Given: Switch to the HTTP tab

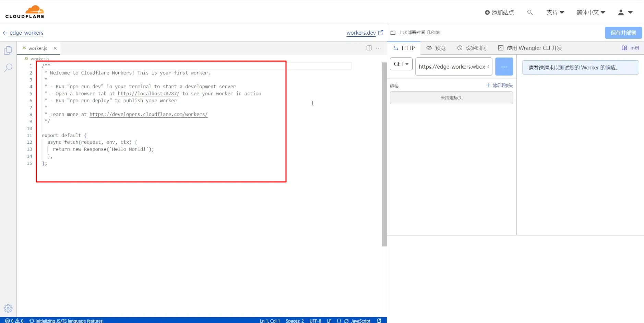Looking at the screenshot, I should [404, 48].
